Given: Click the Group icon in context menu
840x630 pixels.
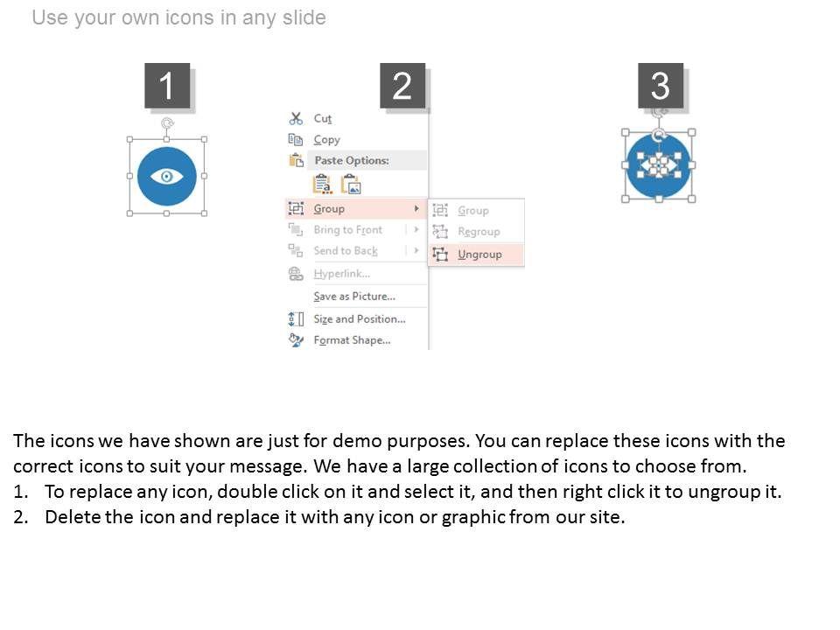Looking at the screenshot, I should point(296,208).
